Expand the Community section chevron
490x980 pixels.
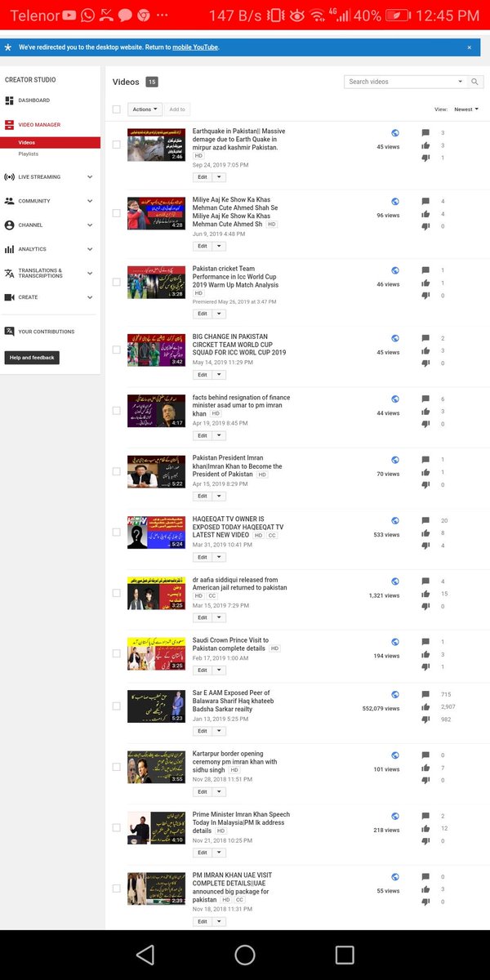click(90, 201)
